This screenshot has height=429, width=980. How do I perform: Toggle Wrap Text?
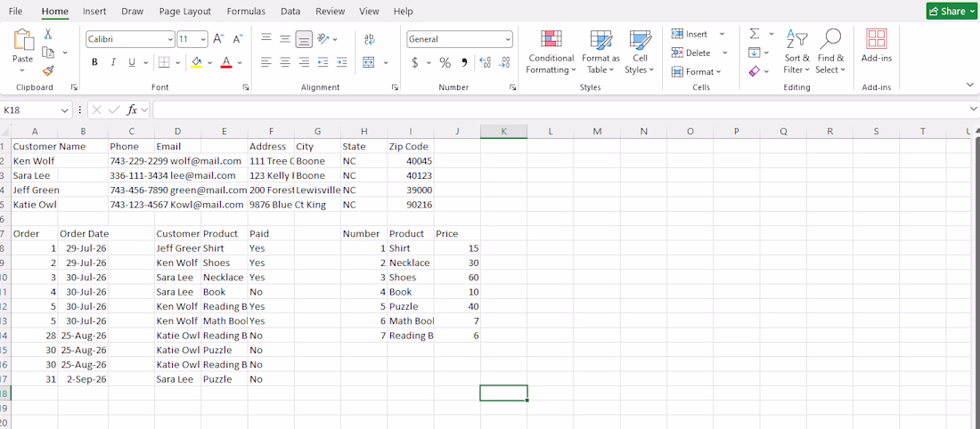coord(369,39)
